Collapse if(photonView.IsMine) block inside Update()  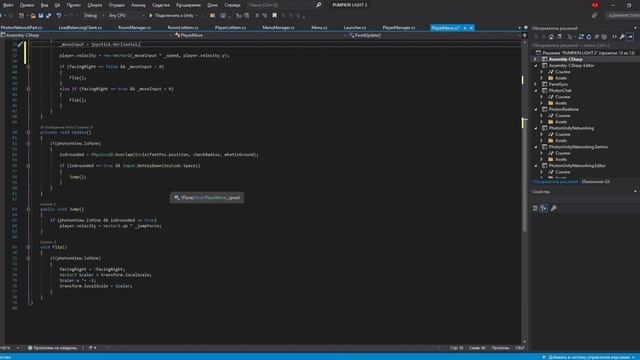coord(28,143)
